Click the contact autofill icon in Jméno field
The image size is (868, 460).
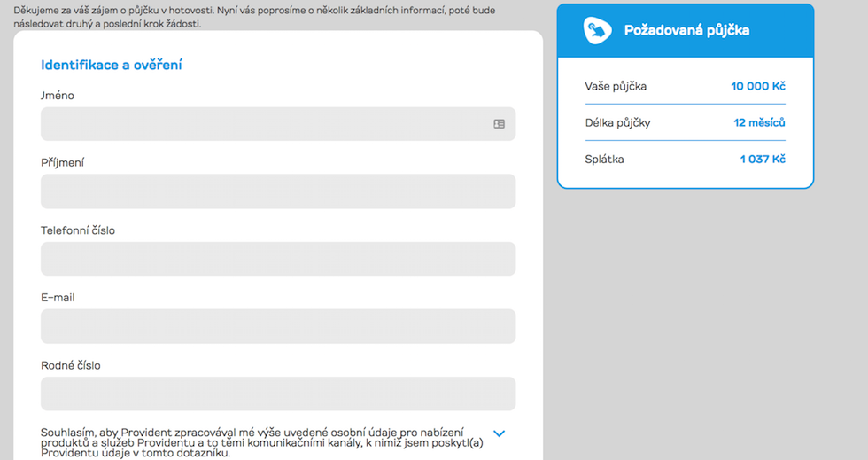[499, 124]
